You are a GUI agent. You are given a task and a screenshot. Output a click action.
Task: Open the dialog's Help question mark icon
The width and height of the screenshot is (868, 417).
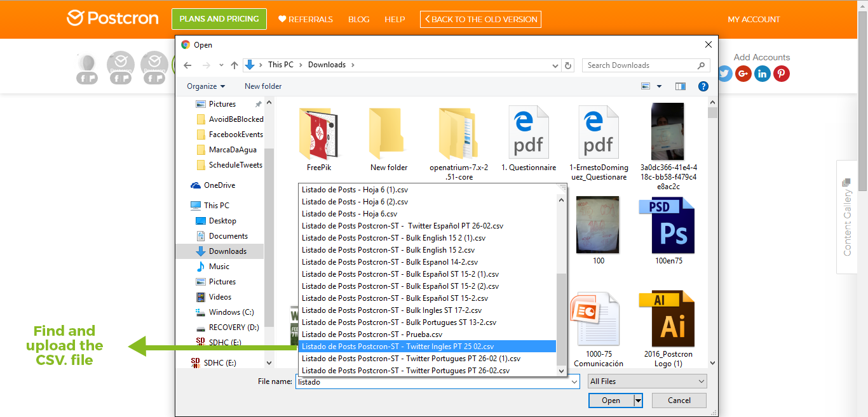tap(703, 86)
